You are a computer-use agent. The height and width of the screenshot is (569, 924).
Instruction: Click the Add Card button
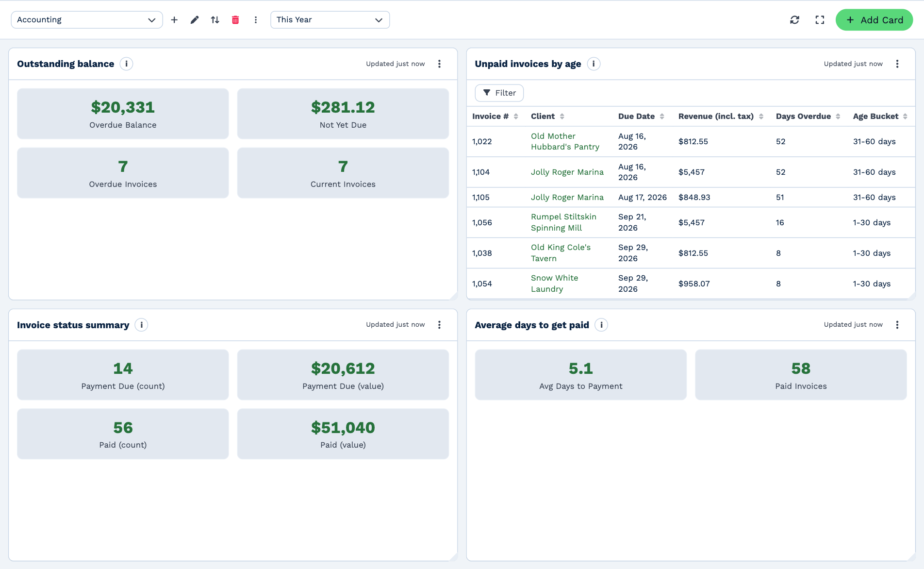point(874,20)
